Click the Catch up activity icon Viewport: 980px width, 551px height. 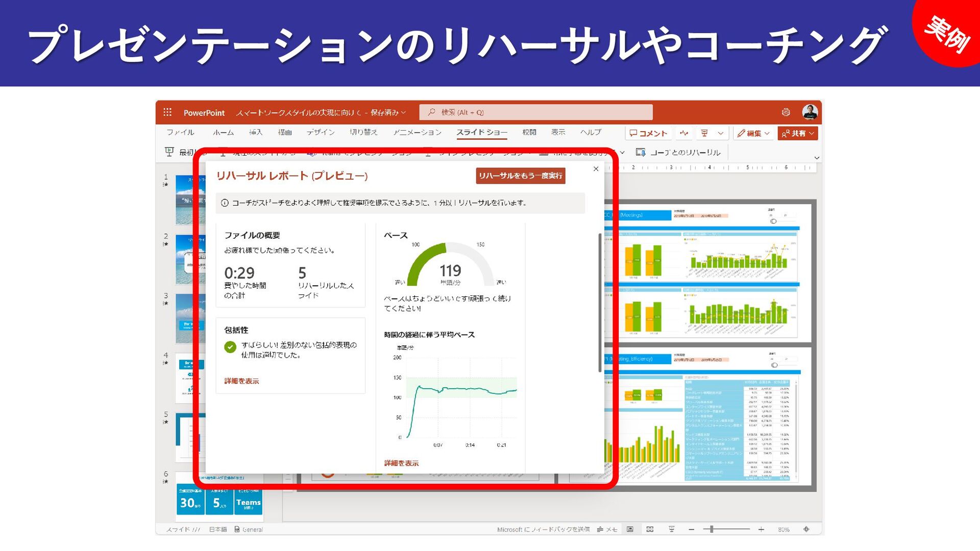tap(684, 133)
